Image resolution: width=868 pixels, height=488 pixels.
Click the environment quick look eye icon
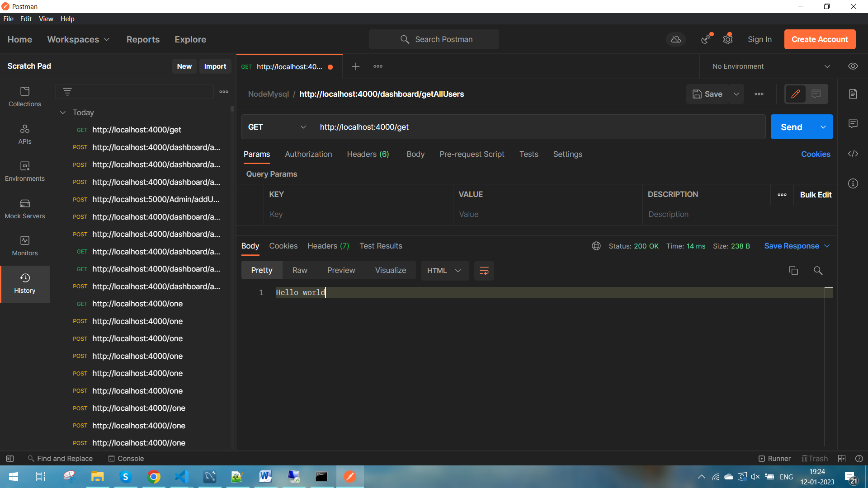point(853,66)
